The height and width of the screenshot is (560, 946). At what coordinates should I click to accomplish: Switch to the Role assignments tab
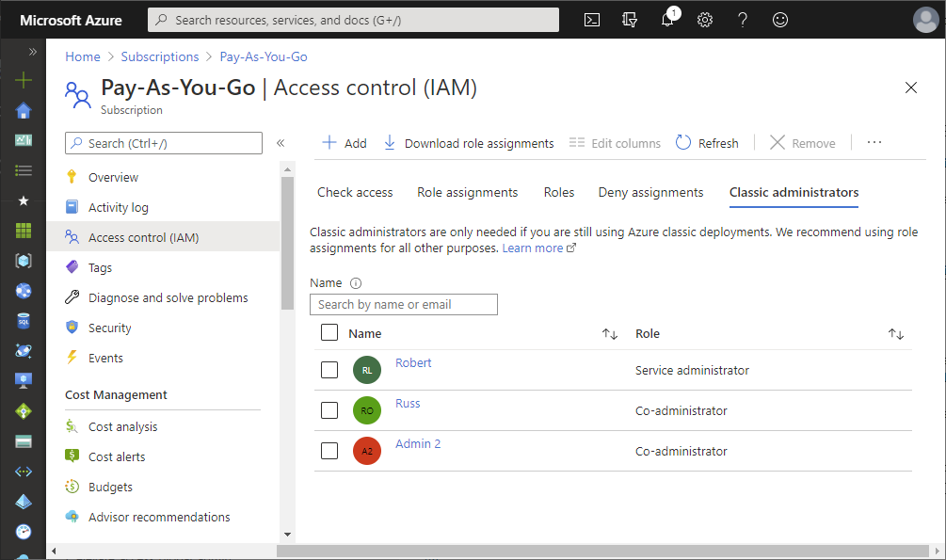(467, 192)
